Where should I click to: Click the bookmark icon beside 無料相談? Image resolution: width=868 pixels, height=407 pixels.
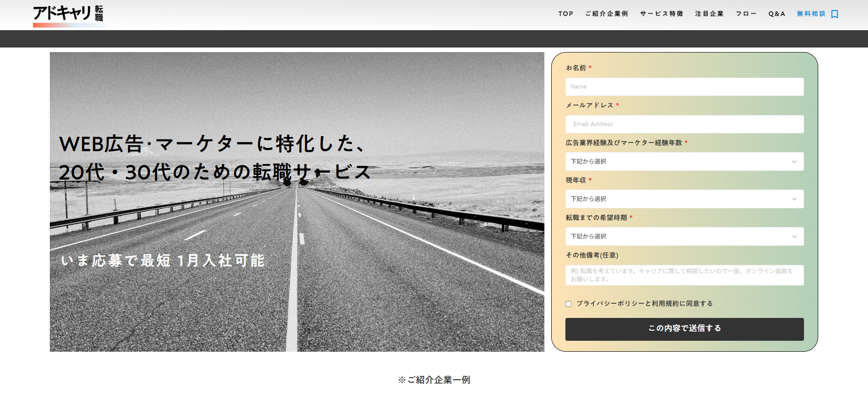(x=835, y=14)
